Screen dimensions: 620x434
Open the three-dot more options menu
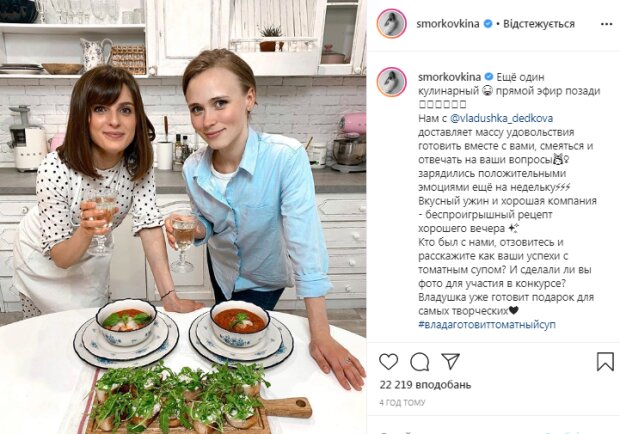606,24
